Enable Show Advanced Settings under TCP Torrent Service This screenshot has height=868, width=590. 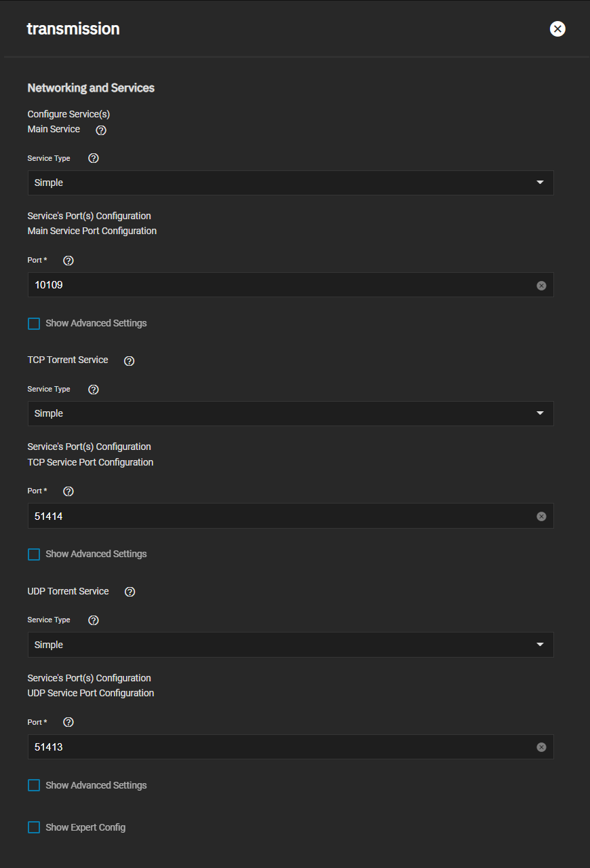(x=34, y=554)
